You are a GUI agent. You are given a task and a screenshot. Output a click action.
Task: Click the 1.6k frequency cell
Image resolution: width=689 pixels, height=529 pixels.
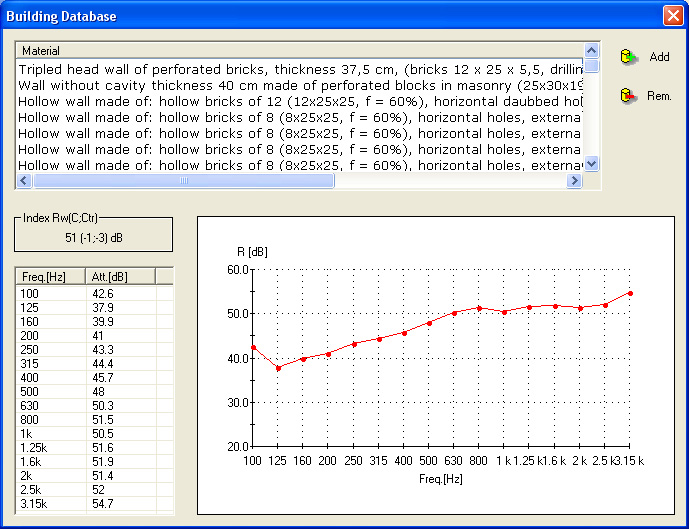pyautogui.click(x=51, y=462)
